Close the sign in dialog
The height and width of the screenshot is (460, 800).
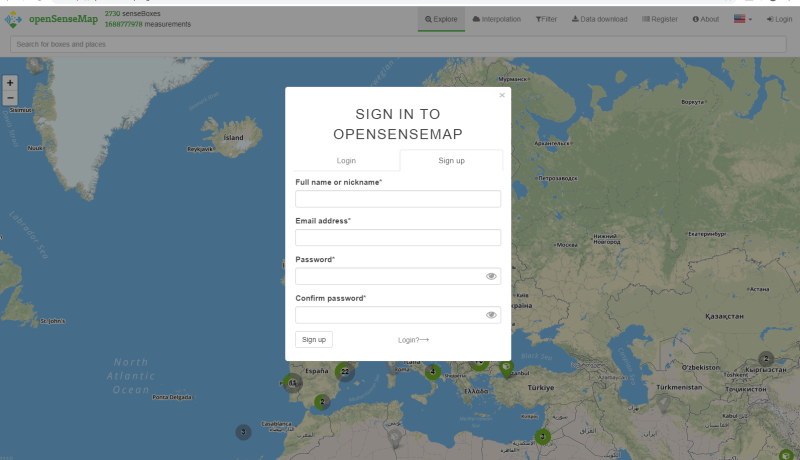pyautogui.click(x=502, y=95)
